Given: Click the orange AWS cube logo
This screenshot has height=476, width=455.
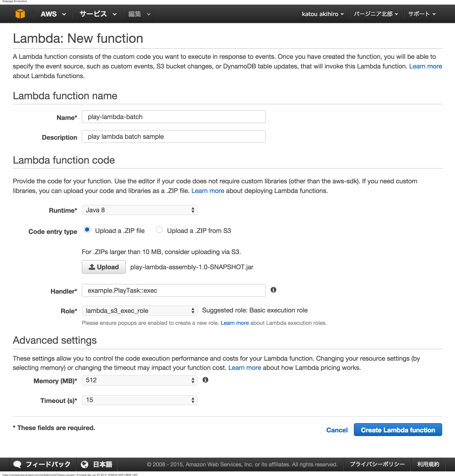Looking at the screenshot, I should (20, 14).
